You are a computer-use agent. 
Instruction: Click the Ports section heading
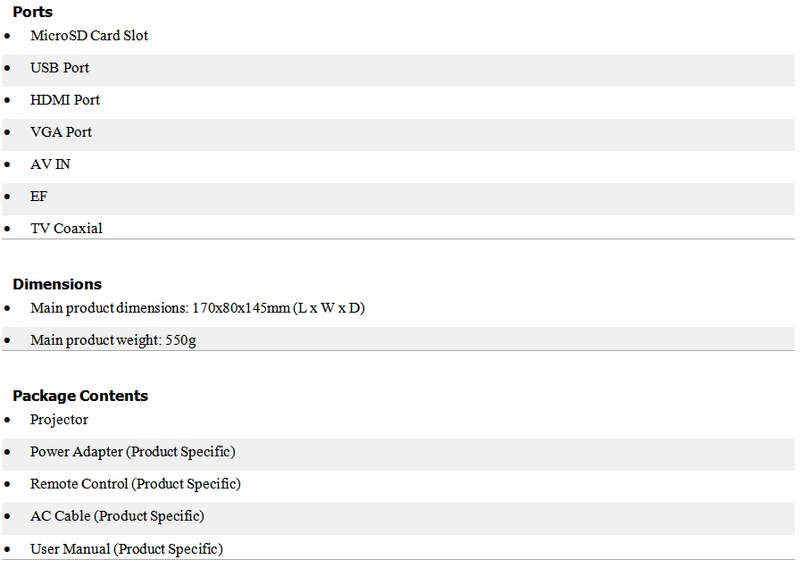pos(32,12)
